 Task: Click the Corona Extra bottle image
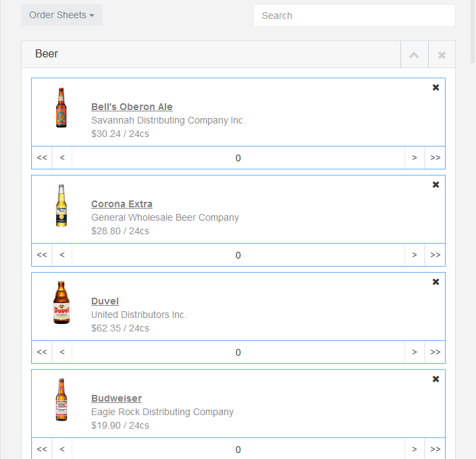[61, 205]
